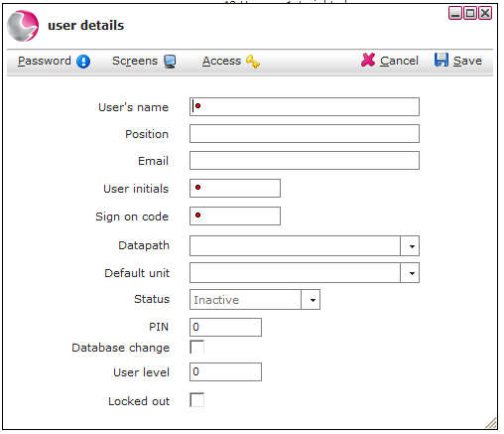504x434 pixels.
Task: Close the user details window
Action: pyautogui.click(x=485, y=13)
